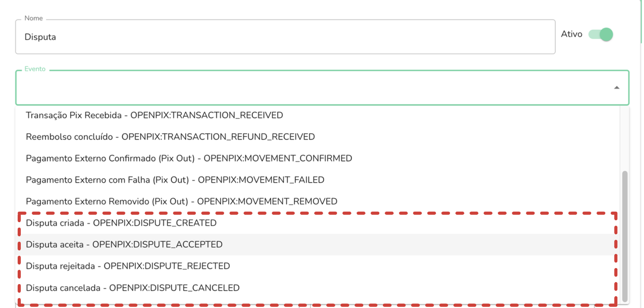Select Pagamento Externo Removido (Pix Out)
The height and width of the screenshot is (308, 644).
(x=181, y=201)
